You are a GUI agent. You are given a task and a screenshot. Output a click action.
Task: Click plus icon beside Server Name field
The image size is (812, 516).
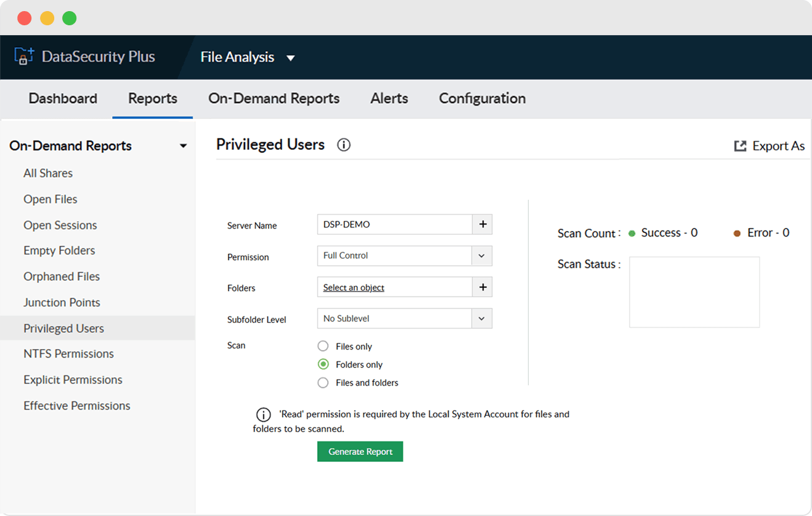tap(482, 225)
